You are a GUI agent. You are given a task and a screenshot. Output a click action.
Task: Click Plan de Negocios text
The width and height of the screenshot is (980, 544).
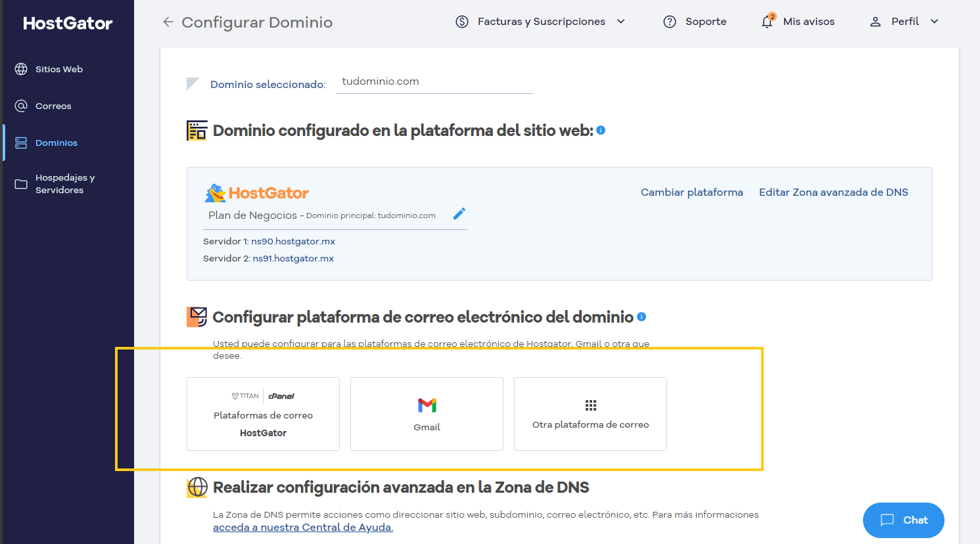point(252,215)
